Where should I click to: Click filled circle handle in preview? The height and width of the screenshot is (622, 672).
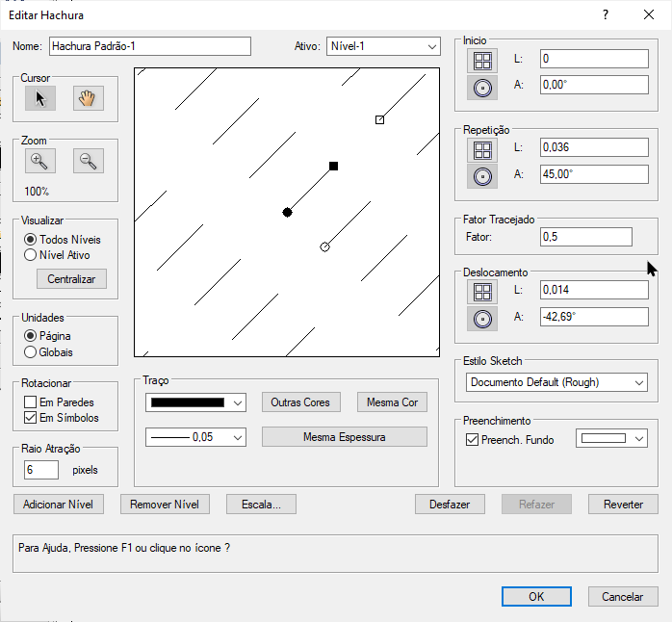coord(287,212)
